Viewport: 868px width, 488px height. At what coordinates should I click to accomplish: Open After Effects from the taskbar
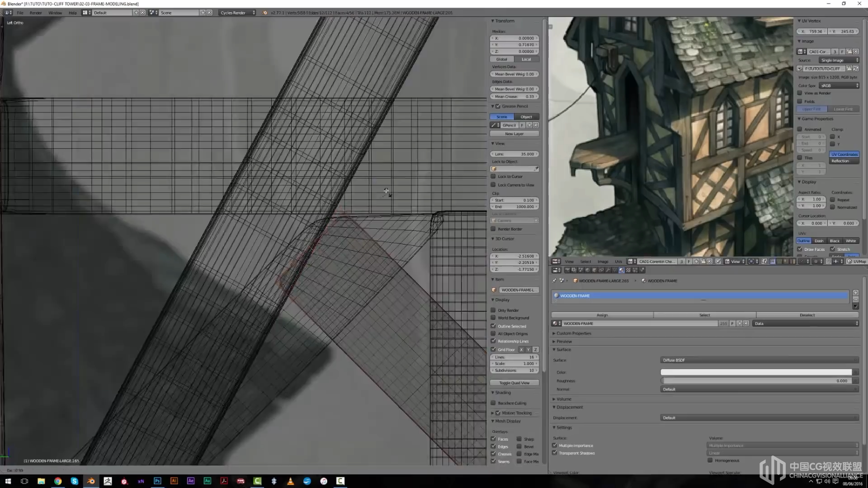point(191,481)
